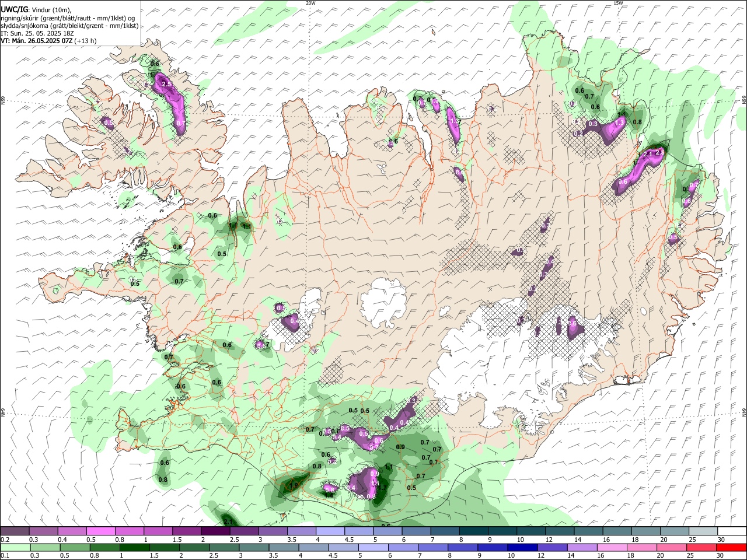The image size is (747, 560).
Task: Pick the light pink rain-scale swatch at 16
Action: tap(611, 547)
